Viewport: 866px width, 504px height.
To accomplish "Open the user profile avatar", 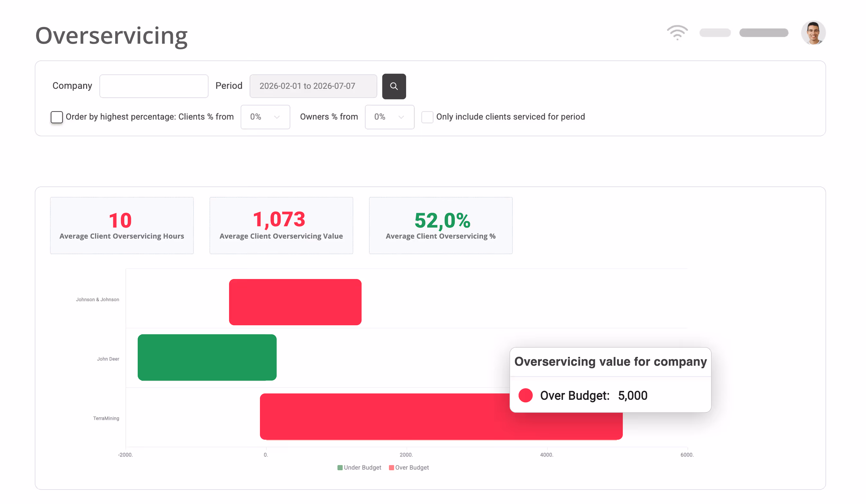I will coord(813,32).
